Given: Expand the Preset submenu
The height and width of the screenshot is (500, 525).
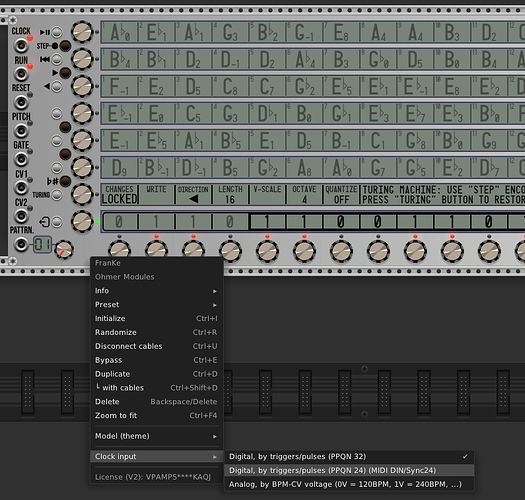Looking at the screenshot, I should [156, 305].
